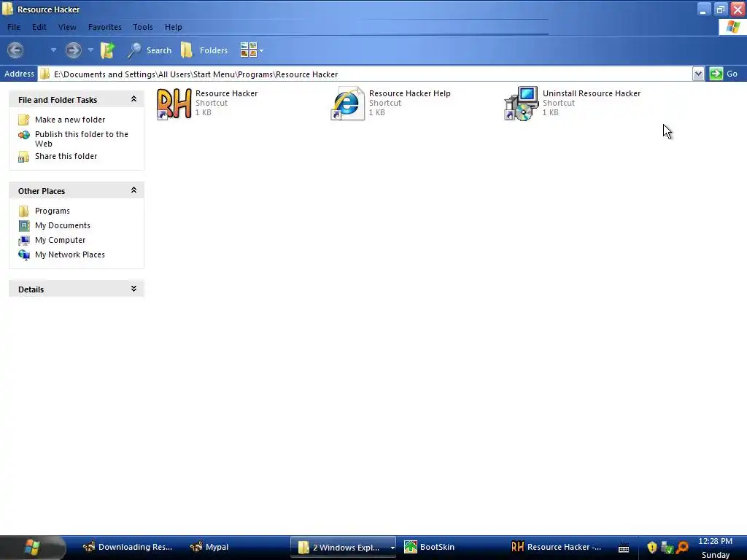Go up one folder level
747x560 pixels.
coord(108,50)
